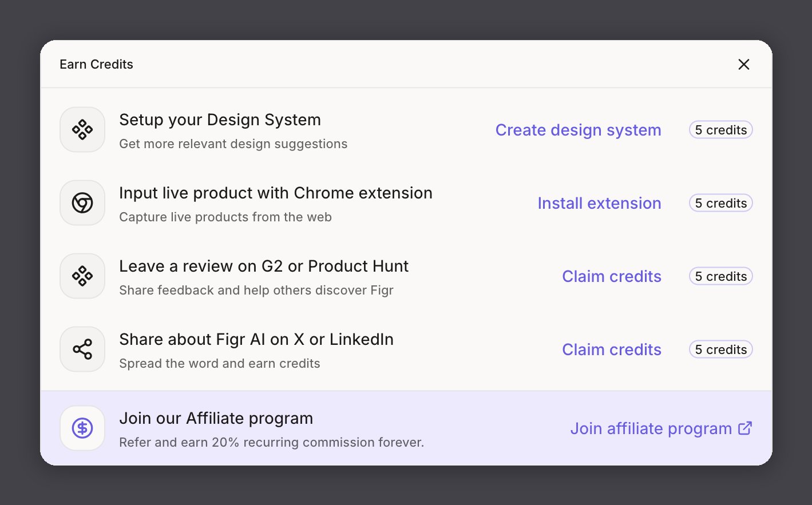The width and height of the screenshot is (812, 505).
Task: Click Refer and earn 20% recurring commission text
Action: coord(271,443)
